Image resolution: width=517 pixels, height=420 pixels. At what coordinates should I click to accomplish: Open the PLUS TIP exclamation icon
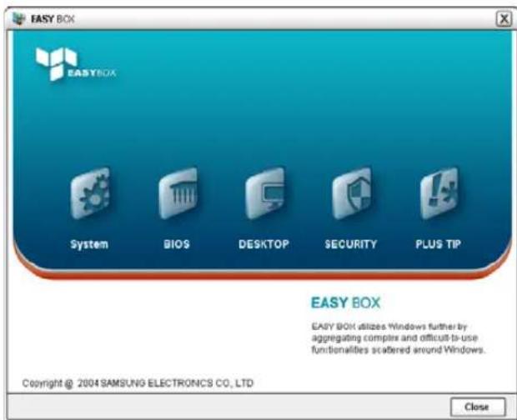(x=439, y=193)
